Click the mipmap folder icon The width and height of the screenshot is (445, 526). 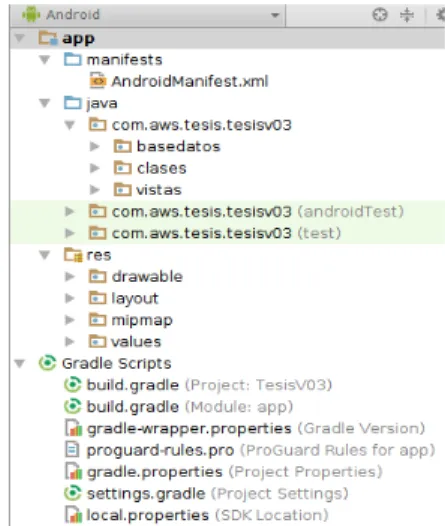98,320
